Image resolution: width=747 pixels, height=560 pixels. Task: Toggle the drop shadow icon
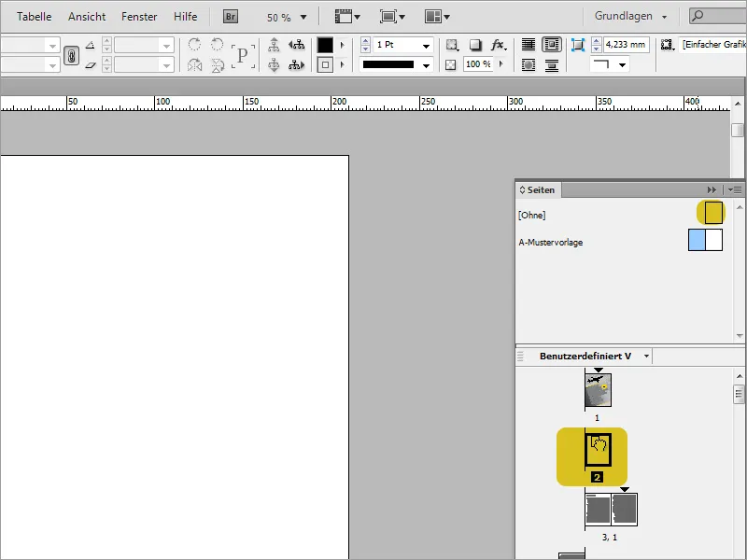(x=475, y=45)
